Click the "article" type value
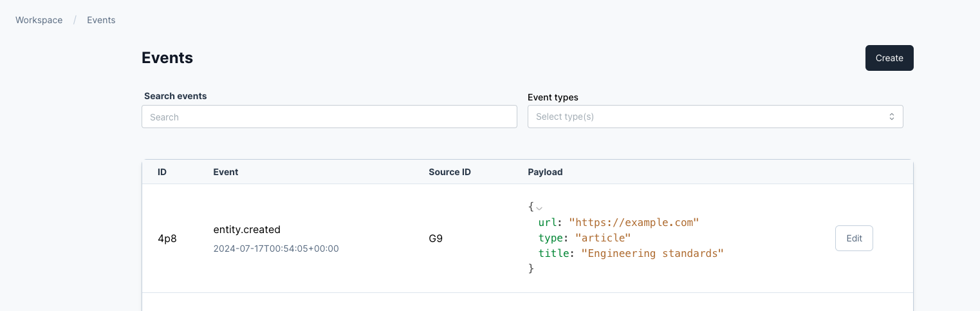Screen dimensions: 980x311 click(x=603, y=238)
